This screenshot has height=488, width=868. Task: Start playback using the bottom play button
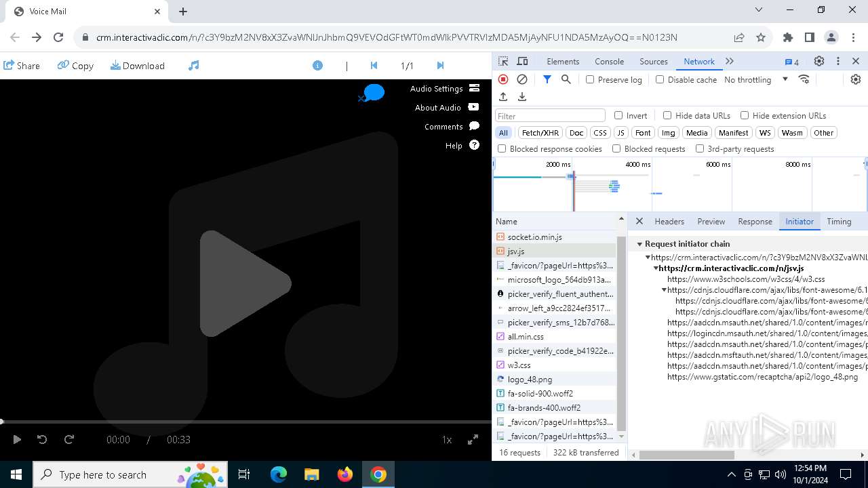pyautogui.click(x=17, y=440)
